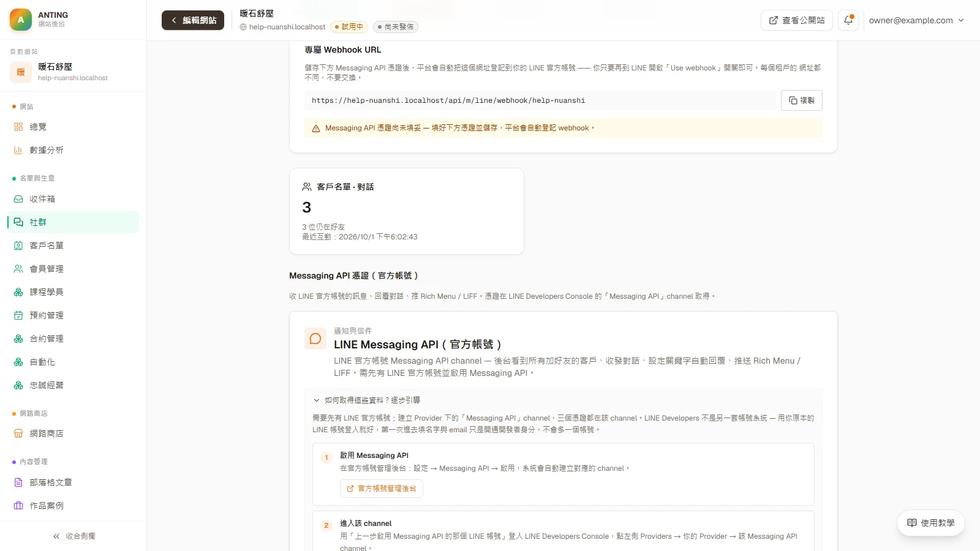
Task: Open the notifications bell
Action: 848,20
